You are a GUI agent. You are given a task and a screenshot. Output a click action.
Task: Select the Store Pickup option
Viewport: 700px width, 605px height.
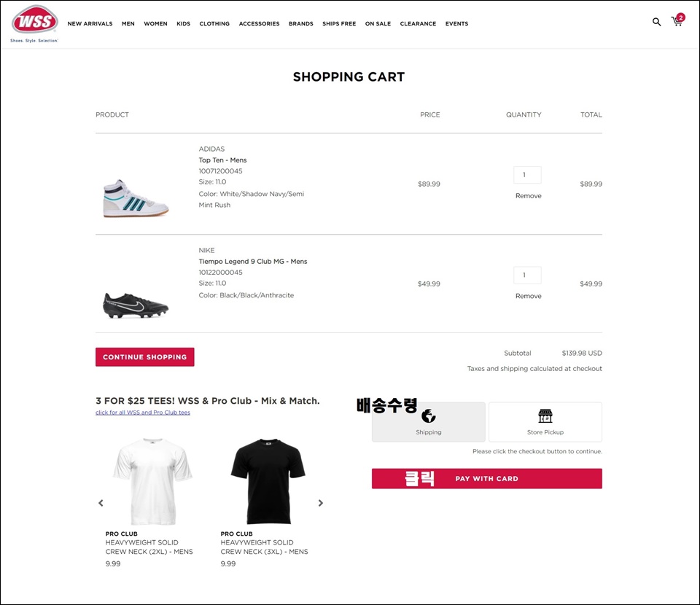[545, 422]
